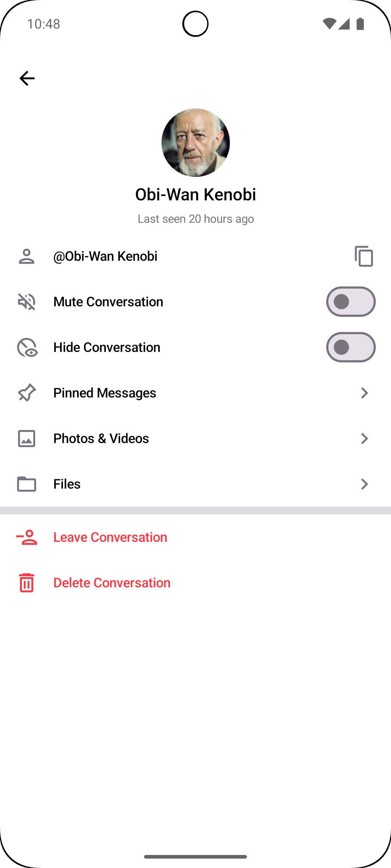Toggle the Mute Conversation switch

350,302
